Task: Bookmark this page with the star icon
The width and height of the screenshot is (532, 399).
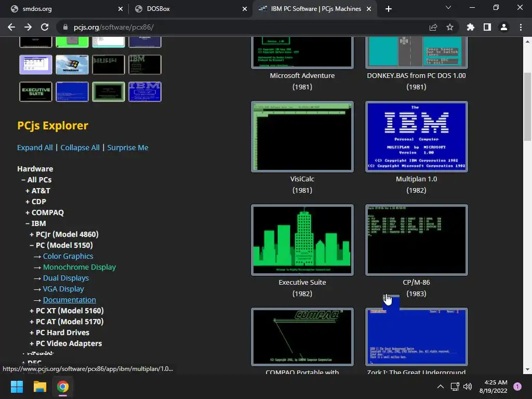Action: click(450, 27)
